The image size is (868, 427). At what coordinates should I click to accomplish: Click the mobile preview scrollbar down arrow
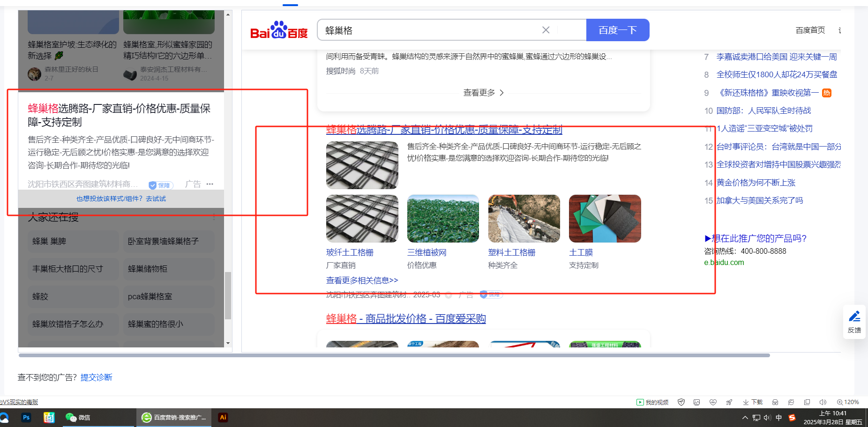click(228, 343)
